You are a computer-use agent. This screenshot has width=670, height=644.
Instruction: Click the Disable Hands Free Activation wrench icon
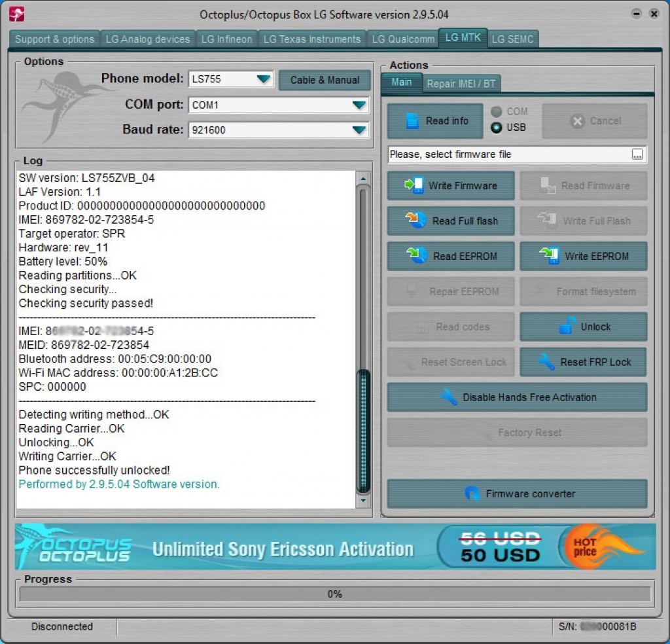point(448,397)
